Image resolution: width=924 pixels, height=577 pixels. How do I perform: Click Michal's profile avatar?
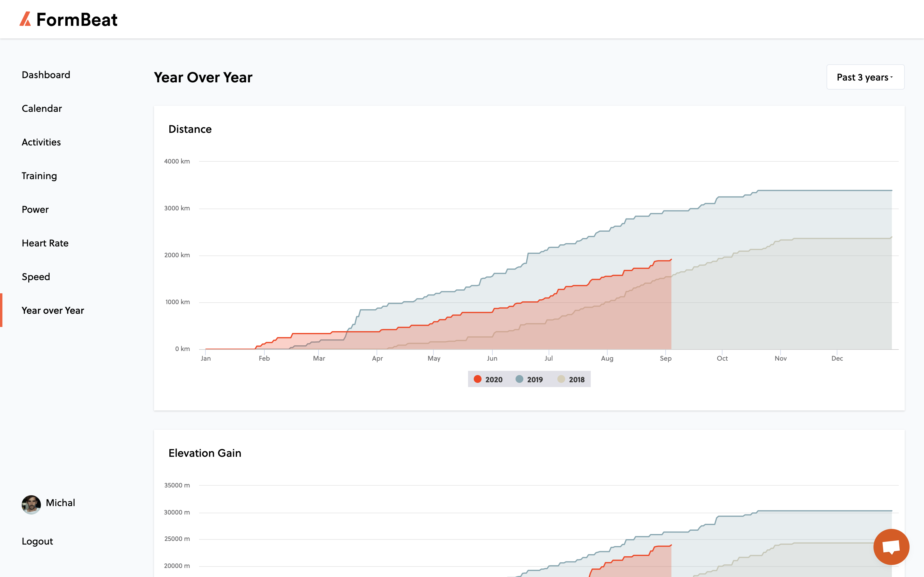pyautogui.click(x=31, y=505)
